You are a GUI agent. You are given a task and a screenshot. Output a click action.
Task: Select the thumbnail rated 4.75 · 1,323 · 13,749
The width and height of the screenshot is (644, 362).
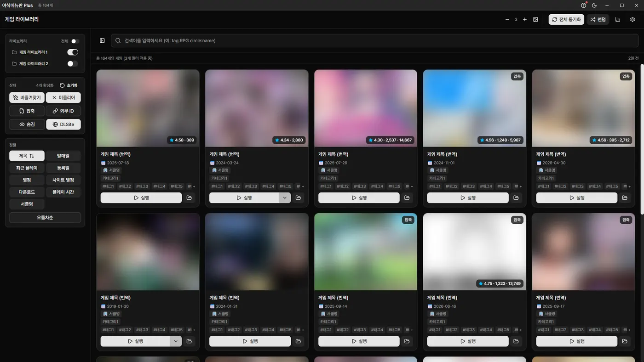(474, 252)
